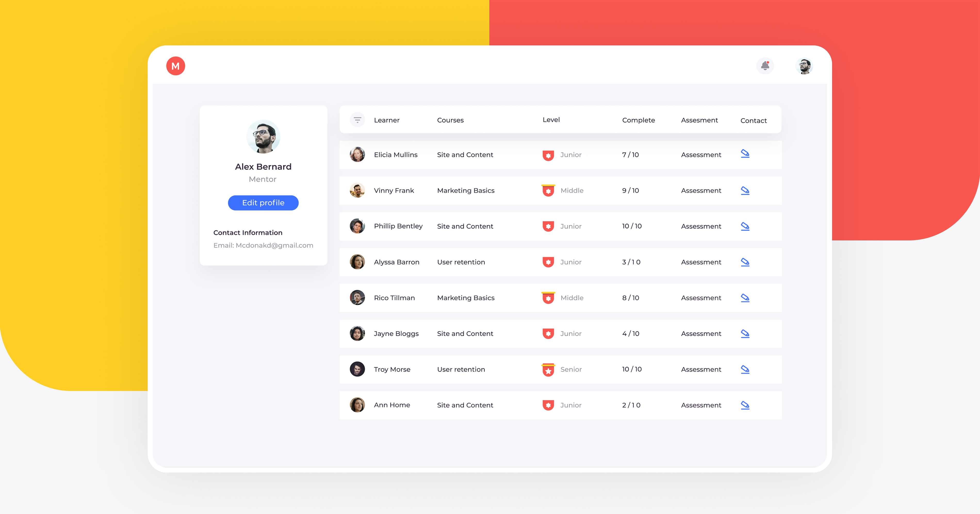
Task: Sort by the Learner column header
Action: [x=387, y=120]
